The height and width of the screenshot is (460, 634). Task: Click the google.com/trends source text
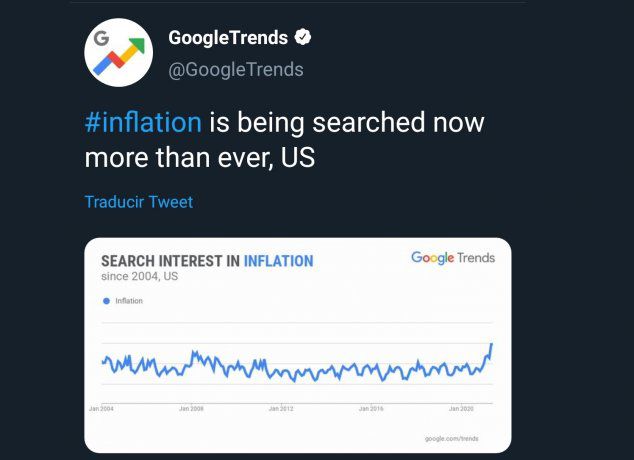click(452, 439)
